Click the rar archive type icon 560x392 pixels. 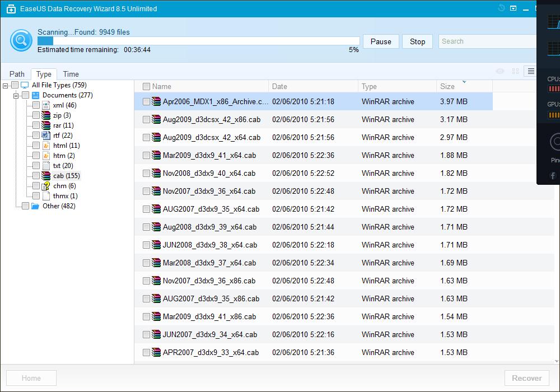(46, 125)
